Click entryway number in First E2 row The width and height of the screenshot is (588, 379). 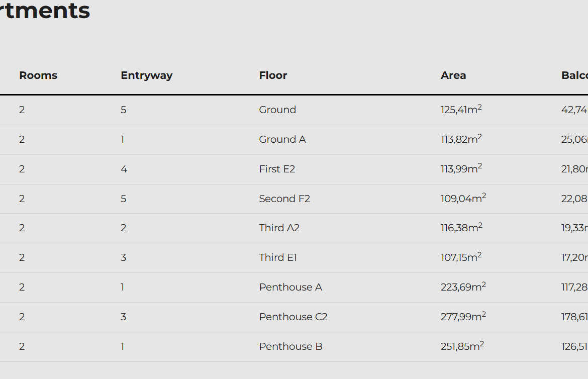click(x=124, y=169)
